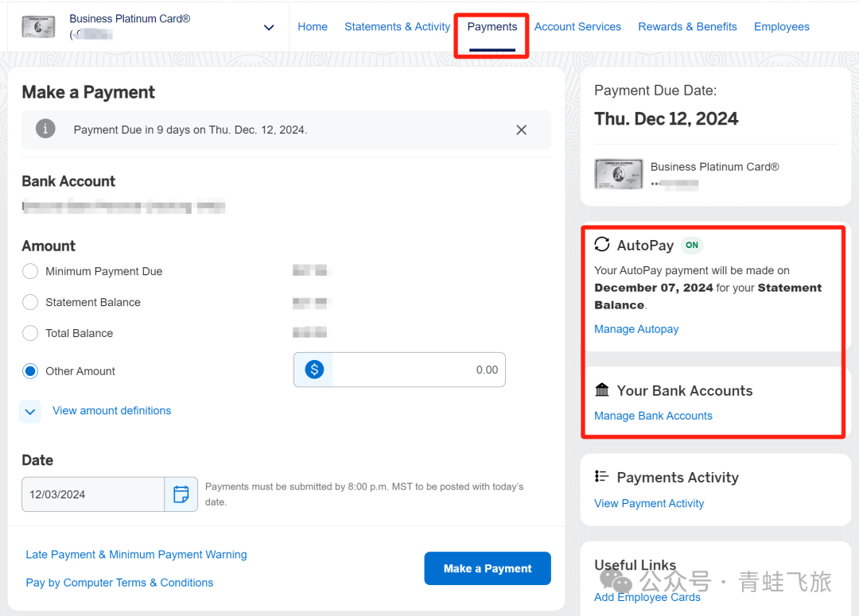Click the bank building icon
The width and height of the screenshot is (859, 616).
click(x=602, y=389)
